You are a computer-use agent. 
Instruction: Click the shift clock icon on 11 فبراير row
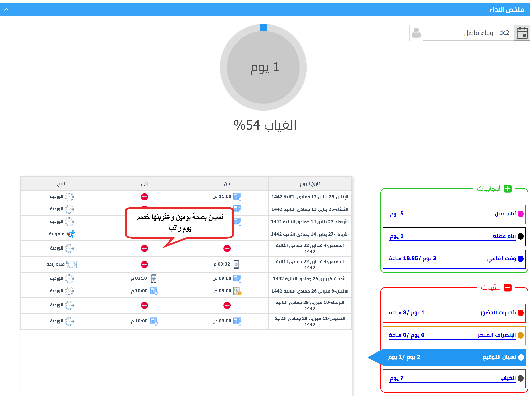pos(69,321)
